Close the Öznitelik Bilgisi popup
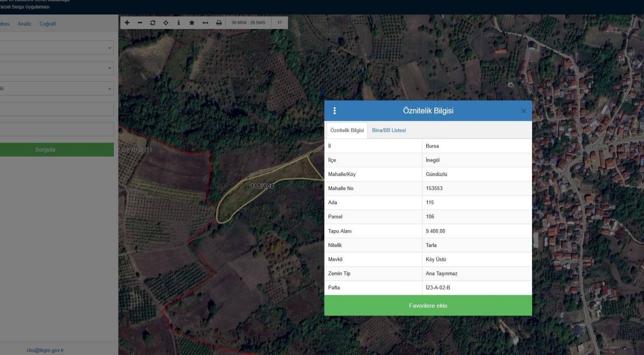 point(524,111)
